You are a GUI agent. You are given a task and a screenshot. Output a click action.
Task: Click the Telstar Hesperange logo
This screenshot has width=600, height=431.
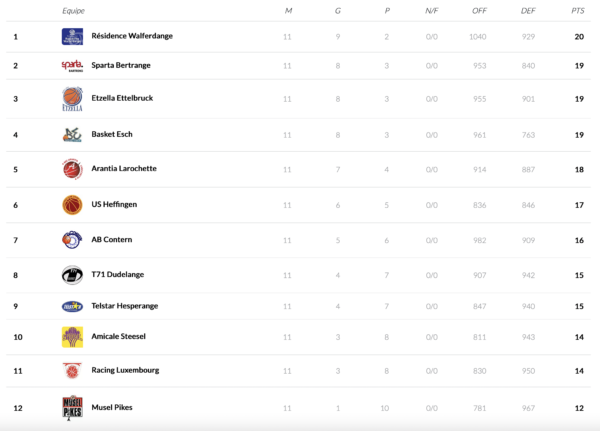pyautogui.click(x=72, y=306)
